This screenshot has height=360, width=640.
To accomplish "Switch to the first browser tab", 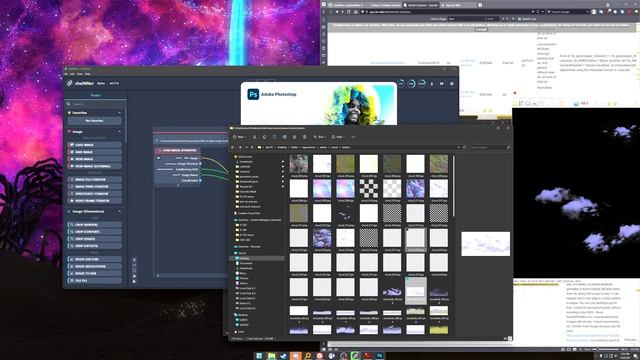I will [x=347, y=5].
